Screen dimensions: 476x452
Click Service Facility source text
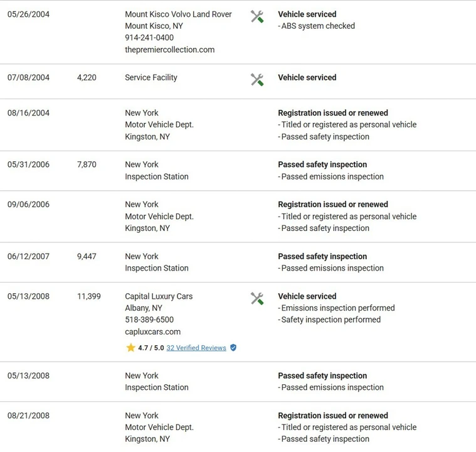151,78
